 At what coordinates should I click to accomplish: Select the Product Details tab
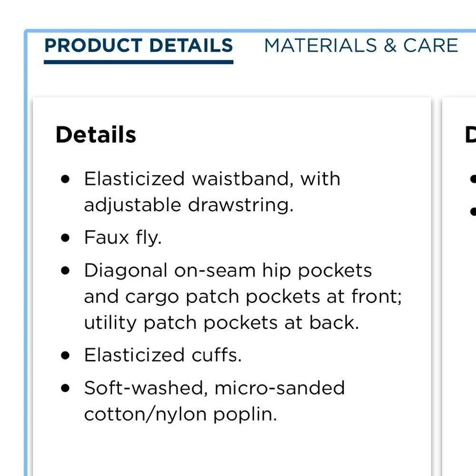tap(138, 46)
